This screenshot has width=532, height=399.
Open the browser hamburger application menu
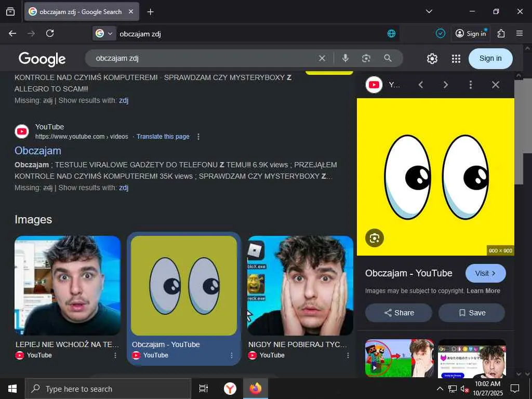coord(520,33)
